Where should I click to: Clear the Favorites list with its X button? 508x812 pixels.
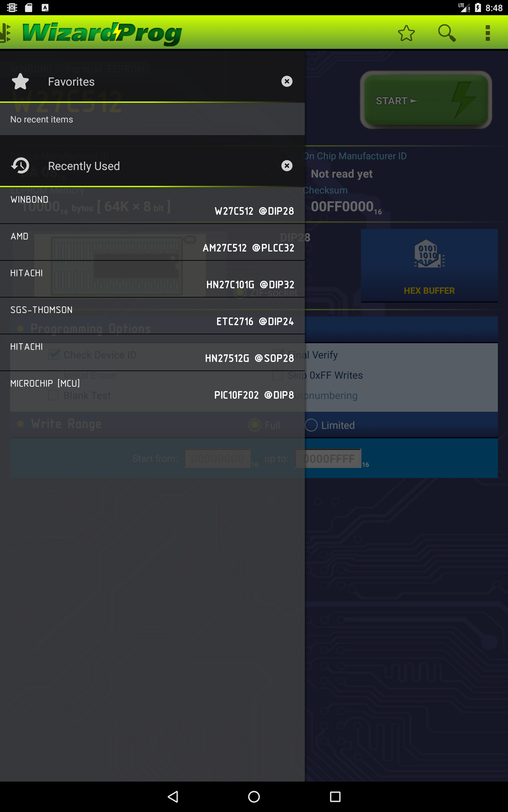tap(287, 82)
